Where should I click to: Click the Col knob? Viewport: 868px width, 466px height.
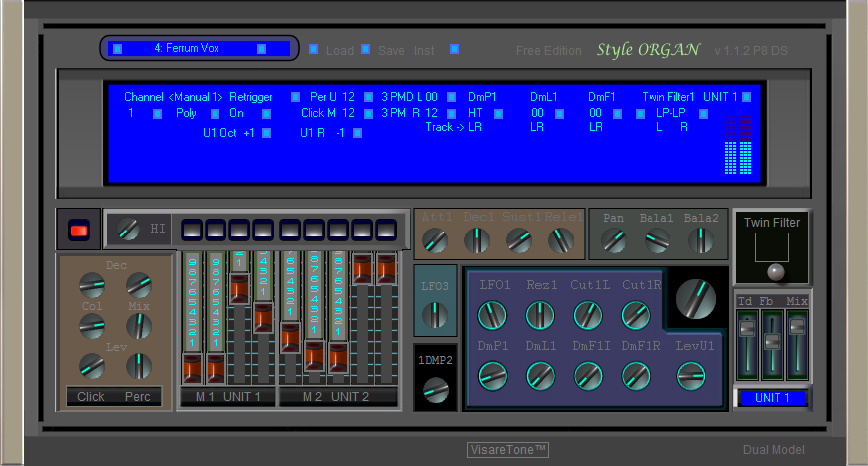(92, 326)
